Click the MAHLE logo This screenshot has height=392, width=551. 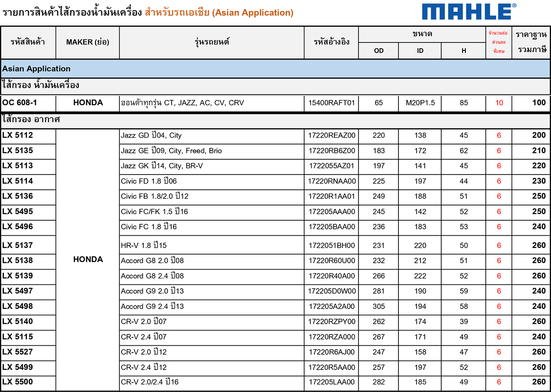[469, 11]
